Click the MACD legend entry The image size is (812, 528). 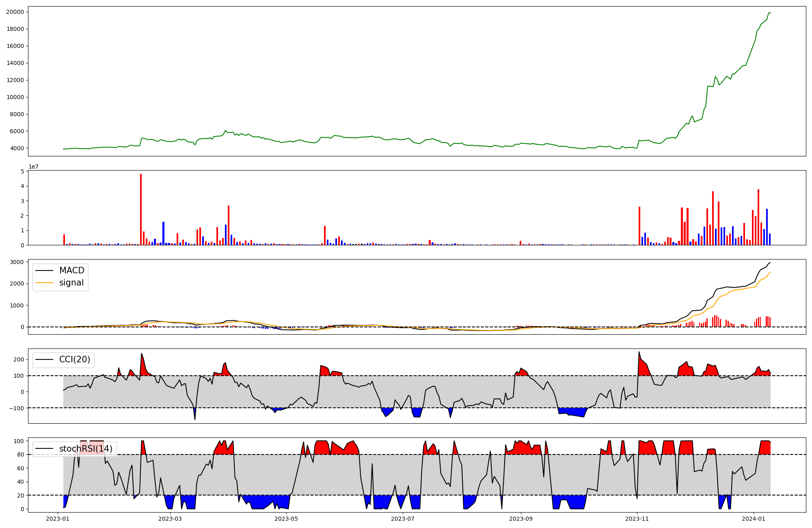click(71, 270)
